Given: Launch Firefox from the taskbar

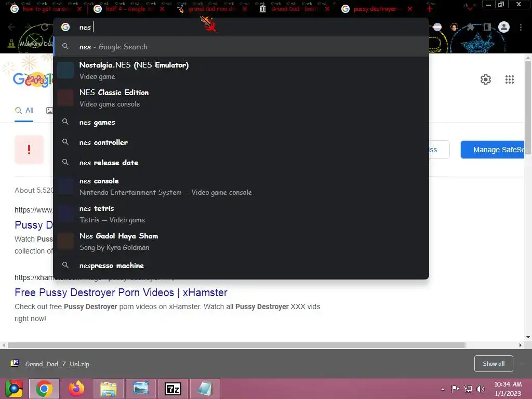Looking at the screenshot, I should click(76, 389).
